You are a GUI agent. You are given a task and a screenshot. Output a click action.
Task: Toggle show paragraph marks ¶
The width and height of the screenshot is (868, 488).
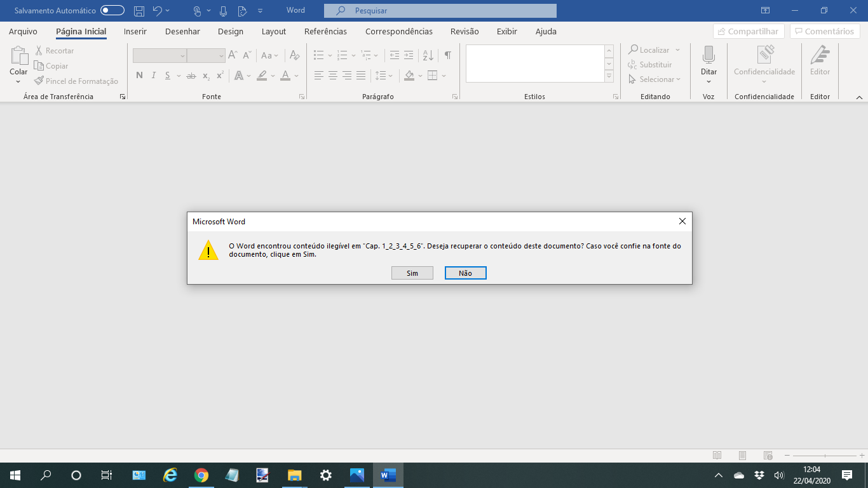448,55
